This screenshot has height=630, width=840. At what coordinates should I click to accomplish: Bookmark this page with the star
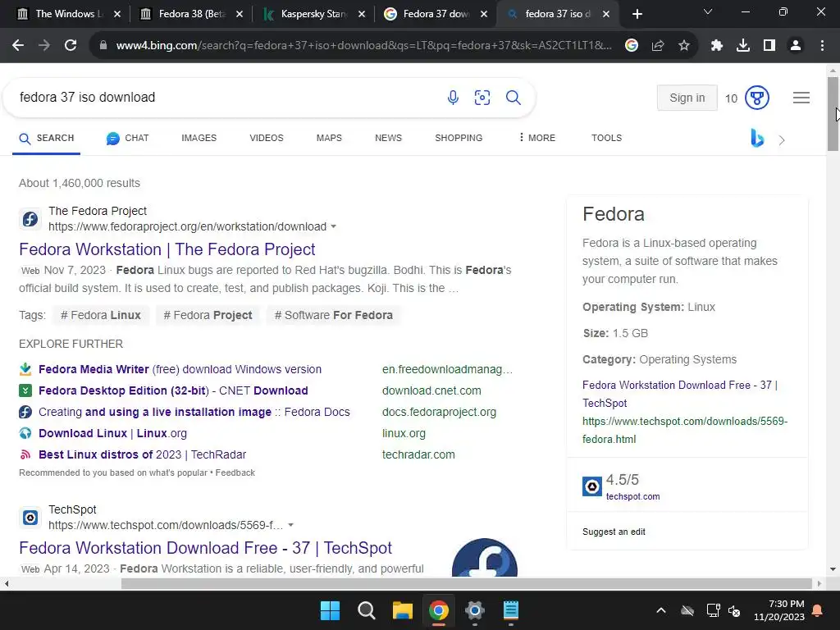point(684,46)
